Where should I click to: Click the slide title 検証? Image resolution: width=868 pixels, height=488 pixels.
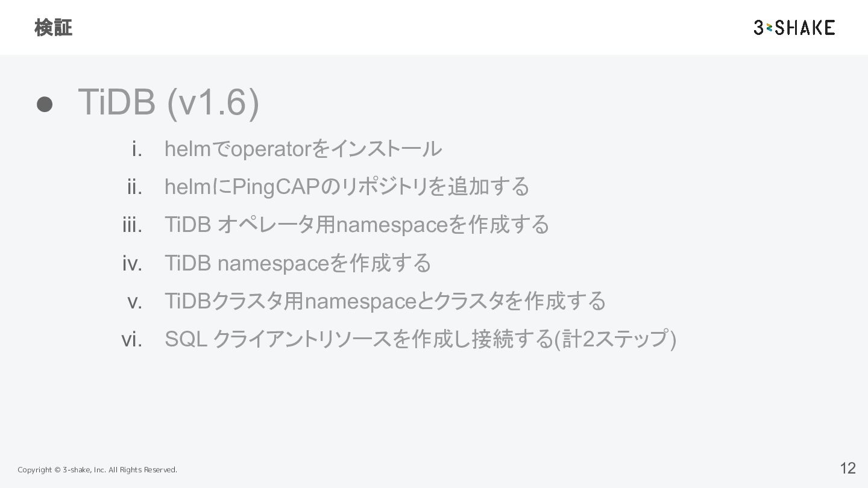click(53, 28)
